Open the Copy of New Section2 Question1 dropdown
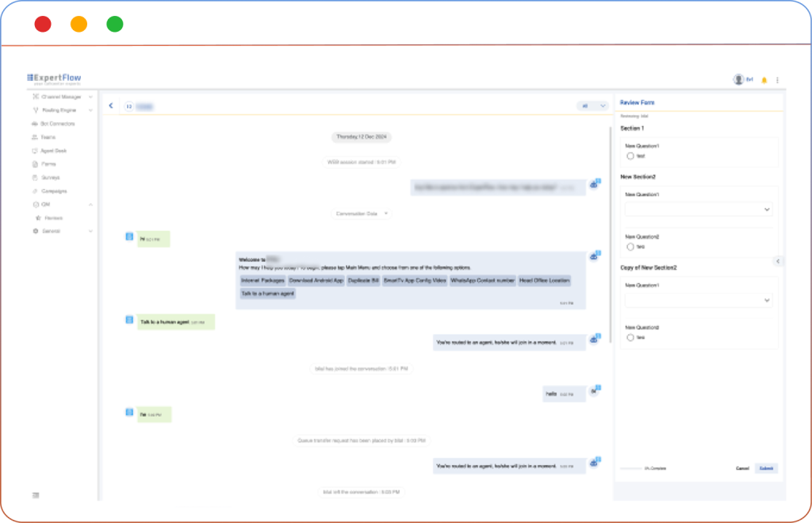Image resolution: width=812 pixels, height=523 pixels. click(x=699, y=301)
